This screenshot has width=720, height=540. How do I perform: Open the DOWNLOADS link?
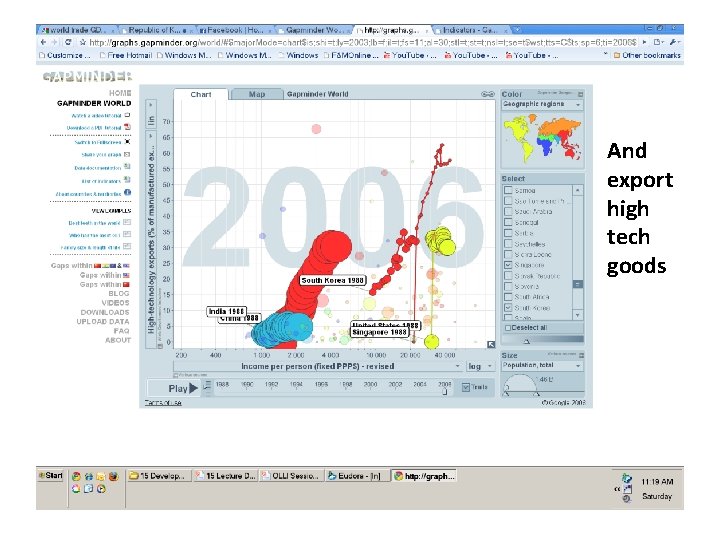click(x=105, y=312)
